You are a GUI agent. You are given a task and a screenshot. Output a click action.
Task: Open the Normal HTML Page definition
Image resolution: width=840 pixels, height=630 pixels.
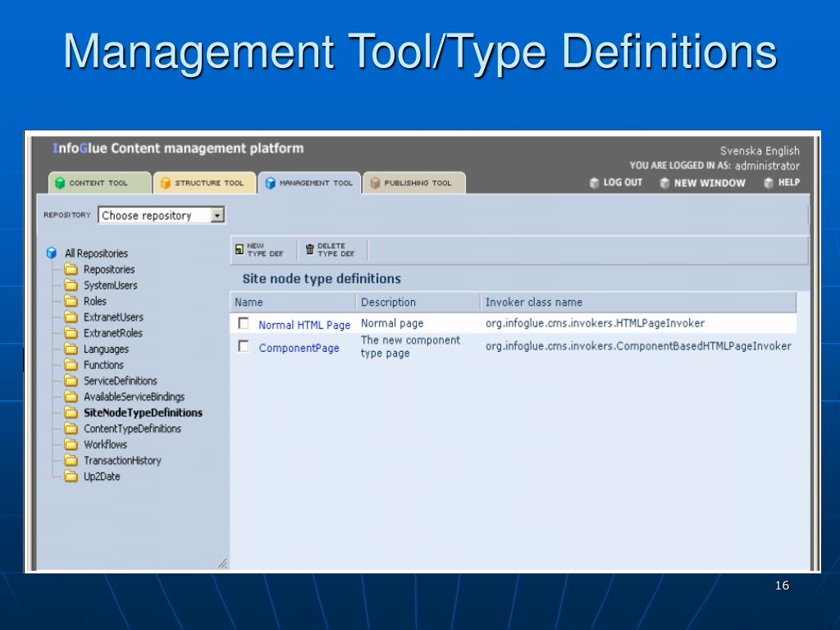304,325
